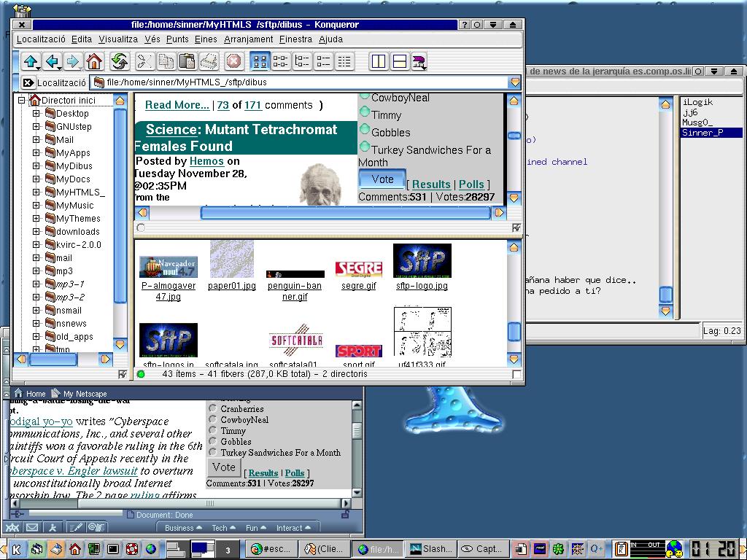Click Vote button in Netscape poll

coord(224,467)
